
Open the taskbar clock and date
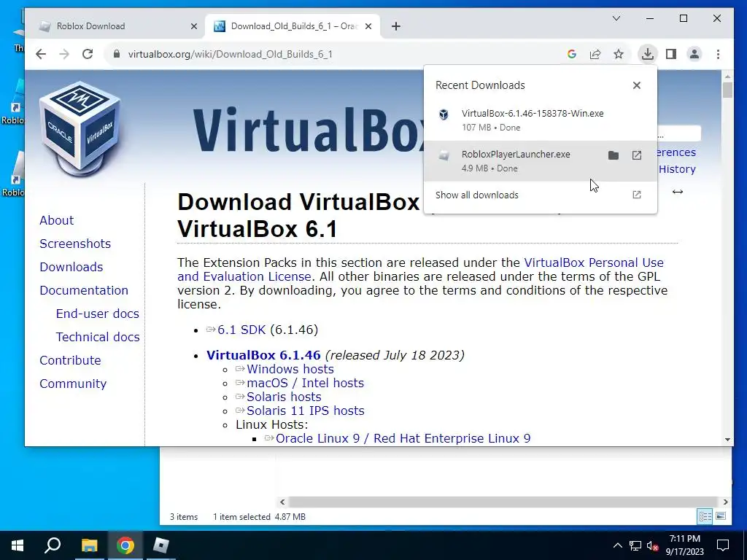click(x=684, y=545)
